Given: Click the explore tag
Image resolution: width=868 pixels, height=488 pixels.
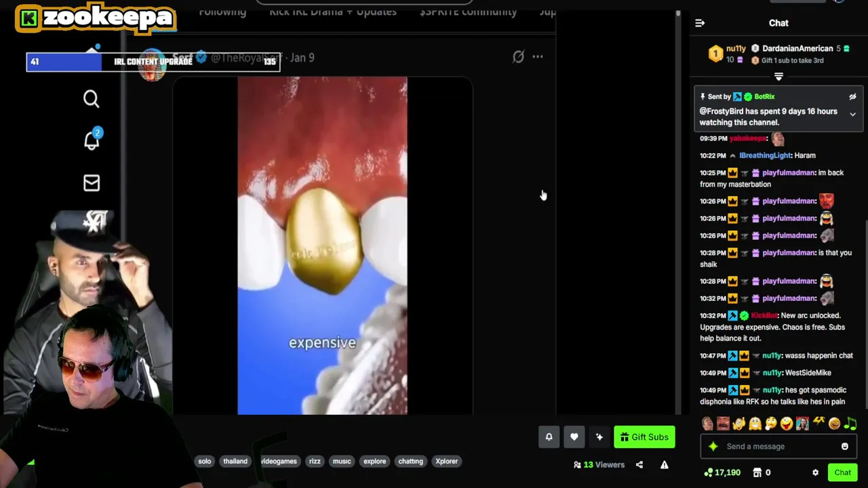Looking at the screenshot, I should 374,462.
